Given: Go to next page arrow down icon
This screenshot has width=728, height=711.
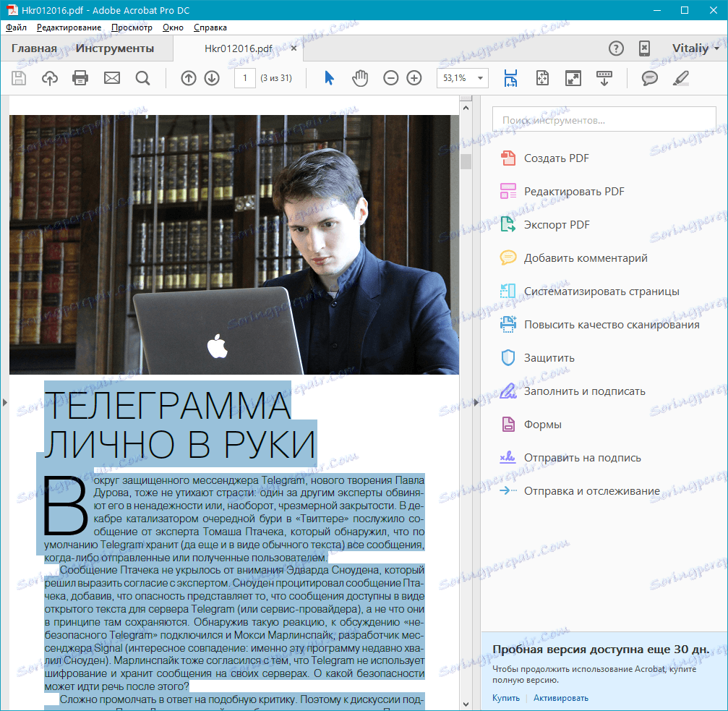Looking at the screenshot, I should point(212,78).
